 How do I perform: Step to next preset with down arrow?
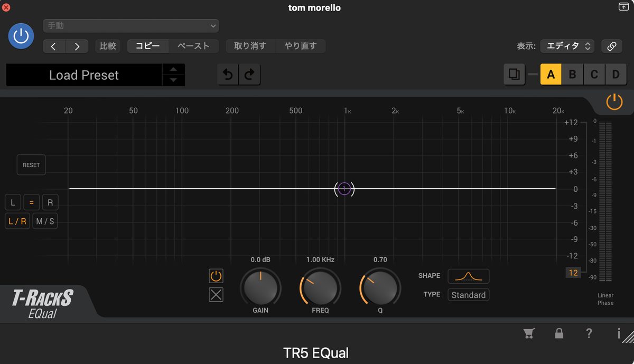173,80
